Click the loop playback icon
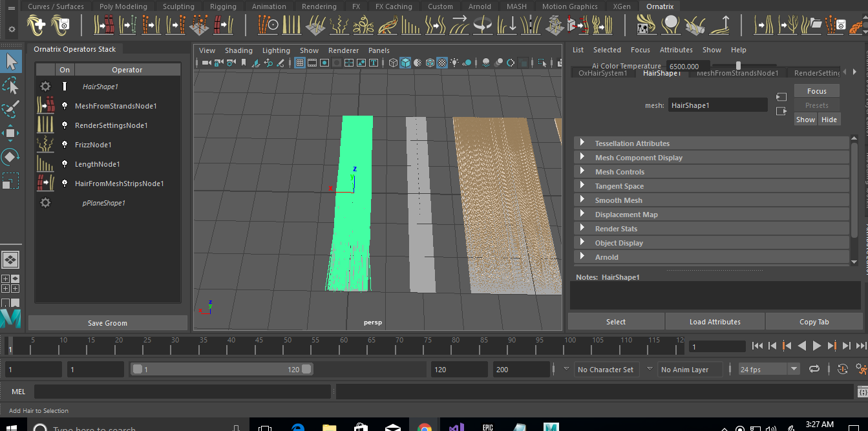The image size is (868, 431). 814,369
